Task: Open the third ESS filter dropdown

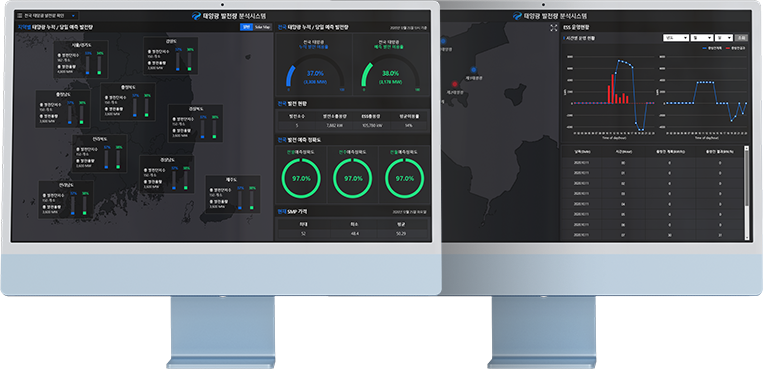Action: (x=724, y=37)
